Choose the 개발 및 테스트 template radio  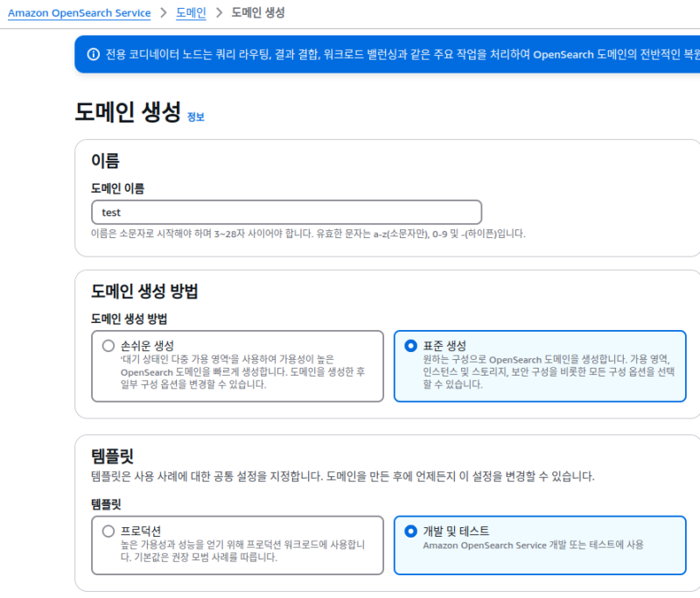(x=410, y=531)
